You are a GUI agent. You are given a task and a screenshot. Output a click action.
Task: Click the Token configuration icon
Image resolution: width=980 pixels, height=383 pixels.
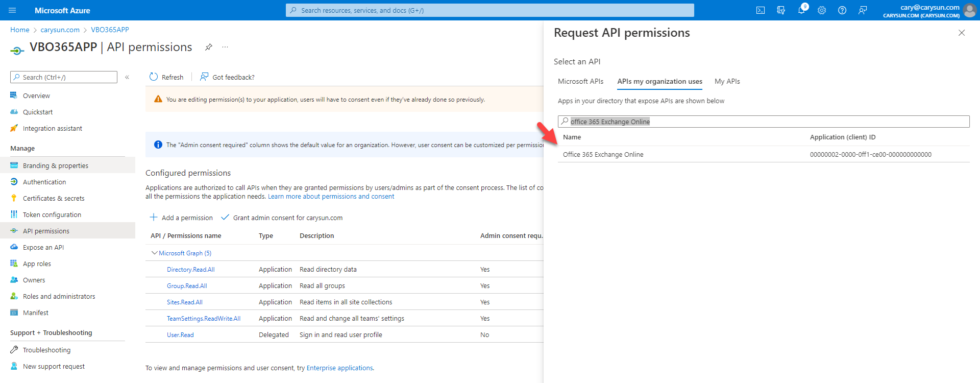14,214
